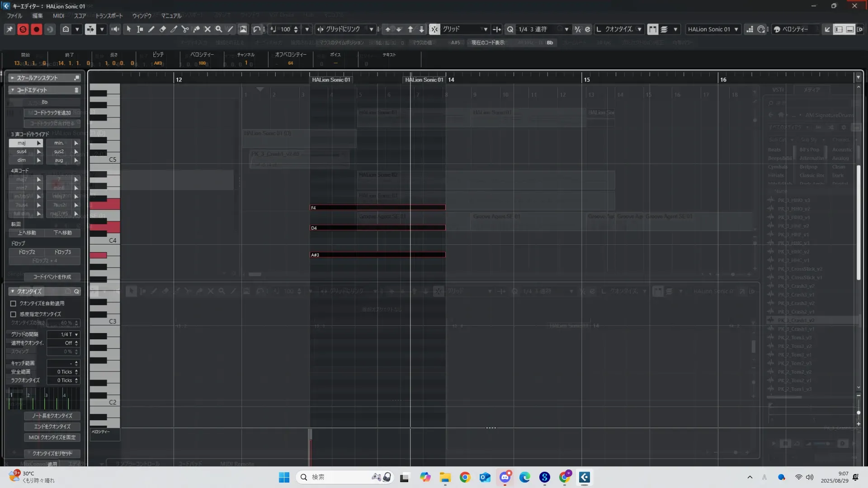The image size is (868, 488).
Task: Open the MIDI menu
Action: 58,16
